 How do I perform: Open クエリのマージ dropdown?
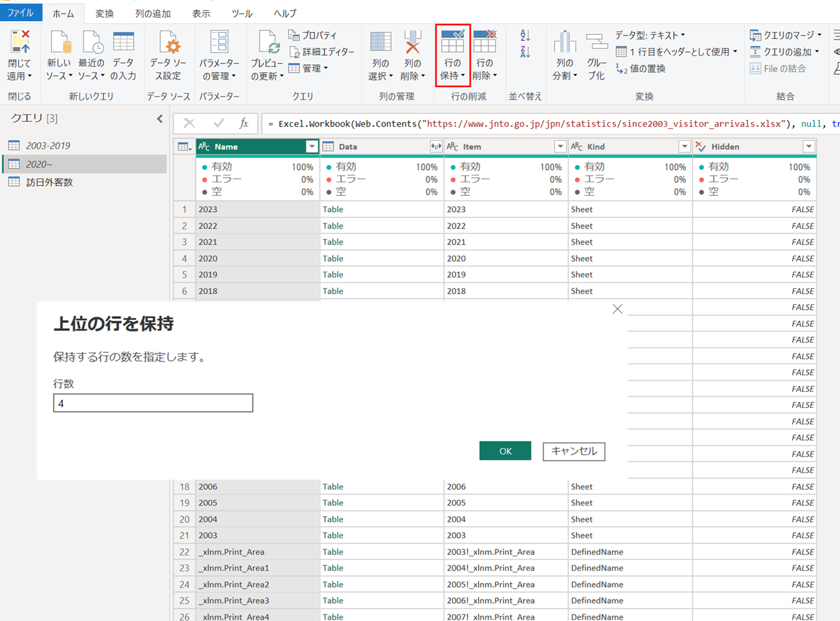785,35
